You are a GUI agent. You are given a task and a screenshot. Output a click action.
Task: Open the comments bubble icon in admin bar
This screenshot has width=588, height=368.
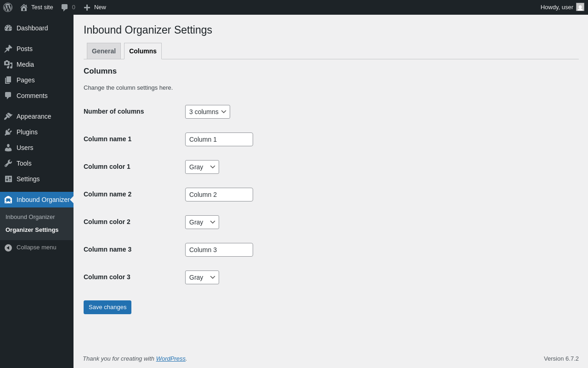65,7
